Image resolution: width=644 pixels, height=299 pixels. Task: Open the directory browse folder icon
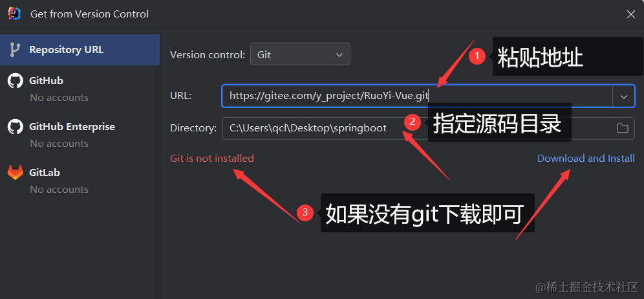[622, 128]
